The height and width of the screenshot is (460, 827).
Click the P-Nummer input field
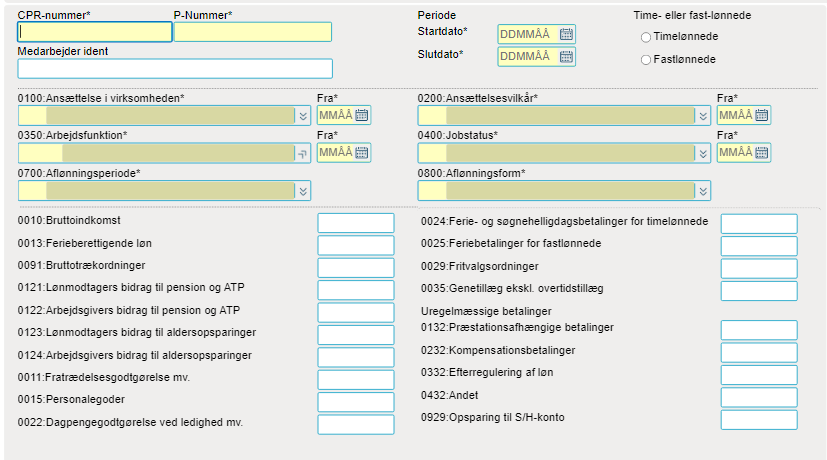click(x=253, y=32)
